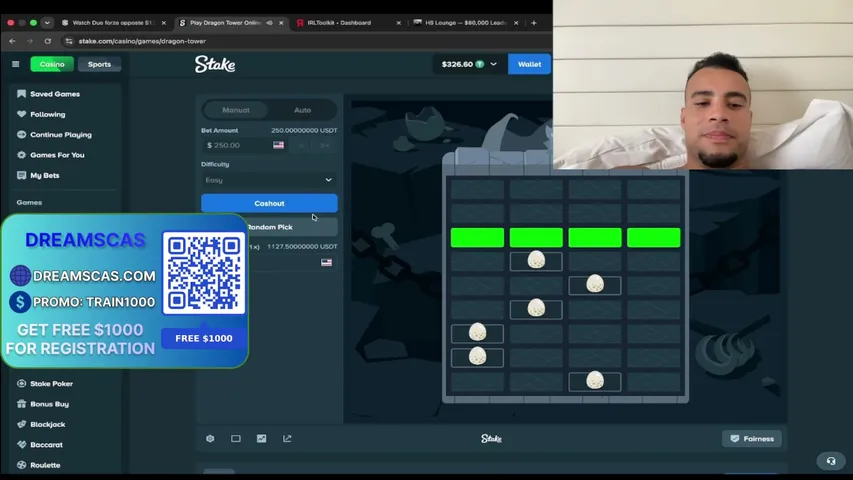Viewport: 853px width, 480px height.
Task: Pick the fourth green tile in active row
Action: pos(653,238)
